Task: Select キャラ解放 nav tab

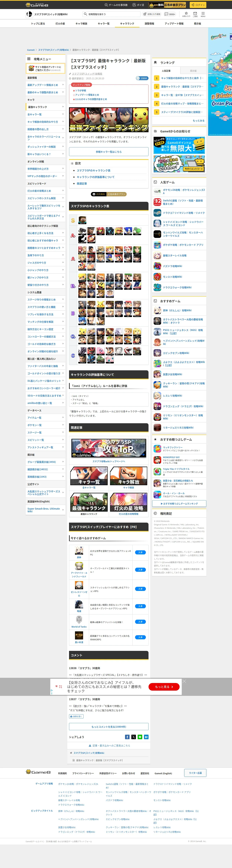Action: click(81, 24)
